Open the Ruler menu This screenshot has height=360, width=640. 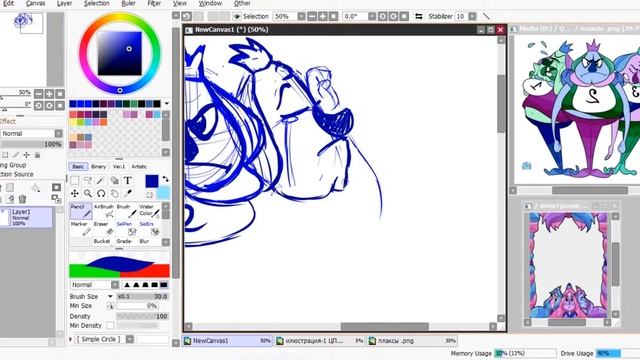click(x=129, y=3)
